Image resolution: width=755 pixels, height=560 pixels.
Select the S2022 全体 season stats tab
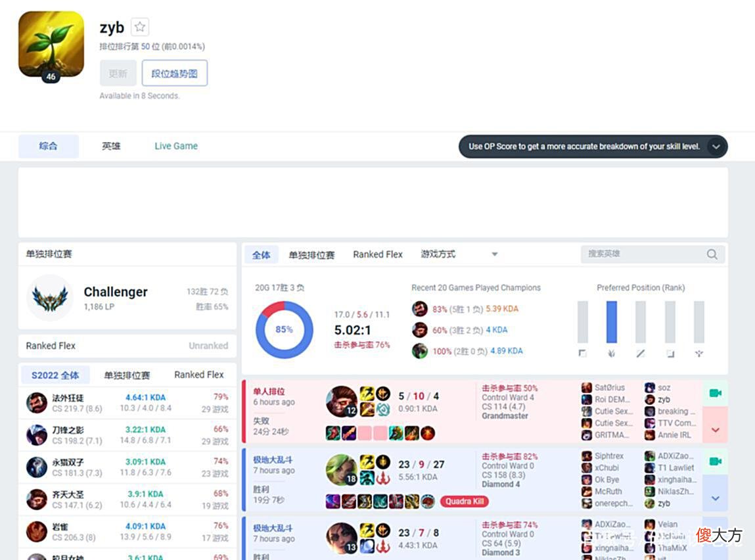pos(55,375)
